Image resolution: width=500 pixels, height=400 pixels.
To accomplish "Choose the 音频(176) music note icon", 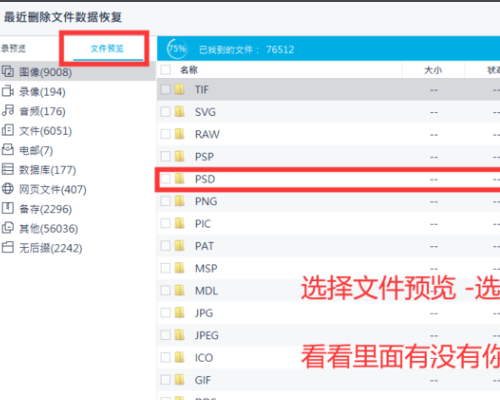I will coord(8,110).
